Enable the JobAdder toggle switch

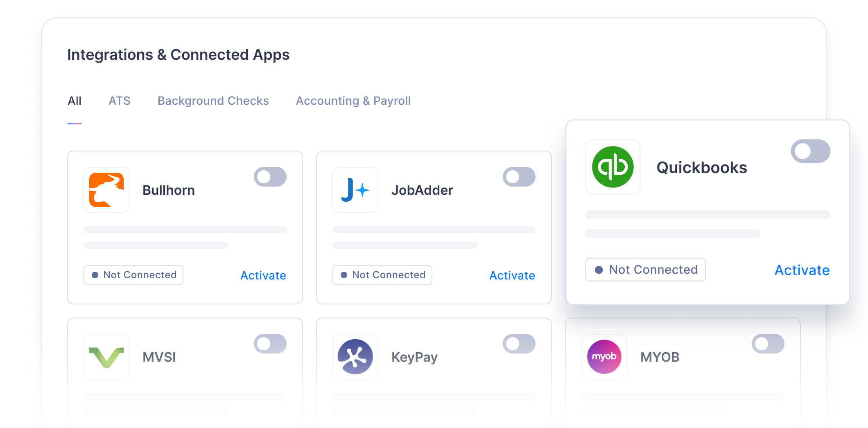click(519, 177)
